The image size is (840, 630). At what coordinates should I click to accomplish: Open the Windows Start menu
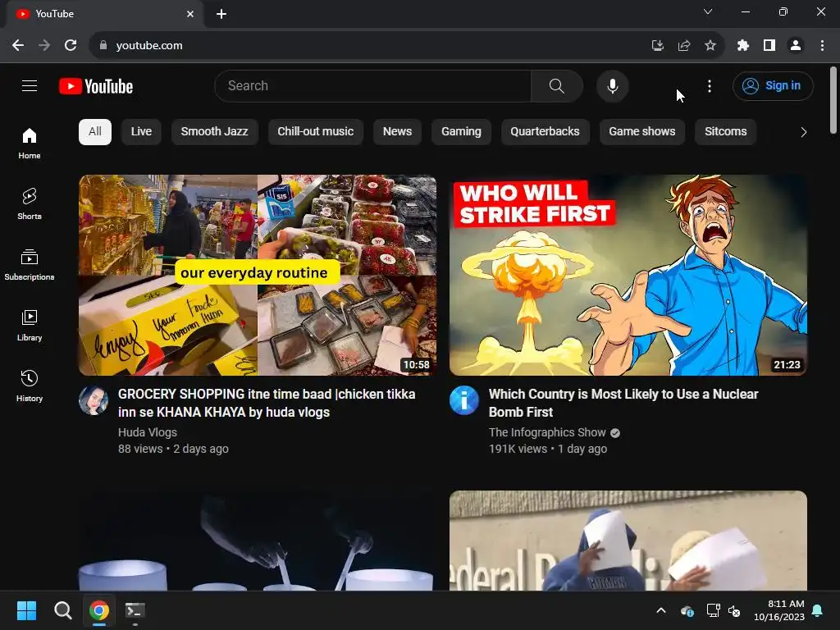coord(27,610)
